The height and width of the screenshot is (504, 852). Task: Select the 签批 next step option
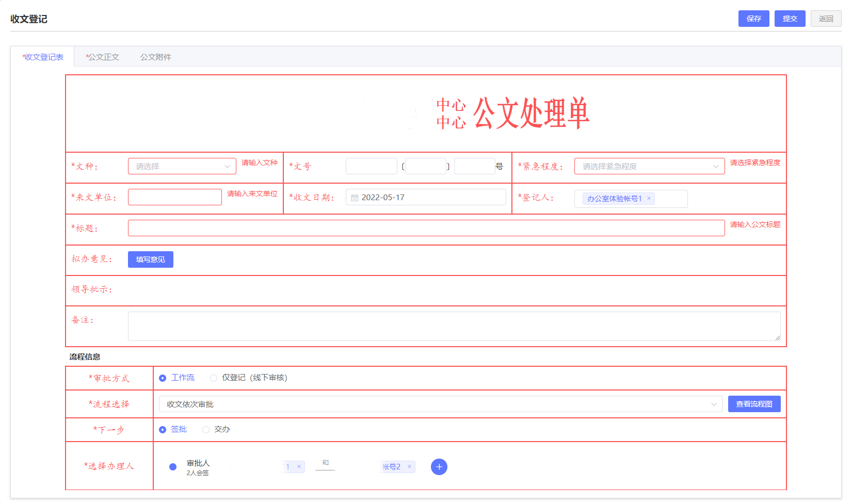[x=163, y=430]
